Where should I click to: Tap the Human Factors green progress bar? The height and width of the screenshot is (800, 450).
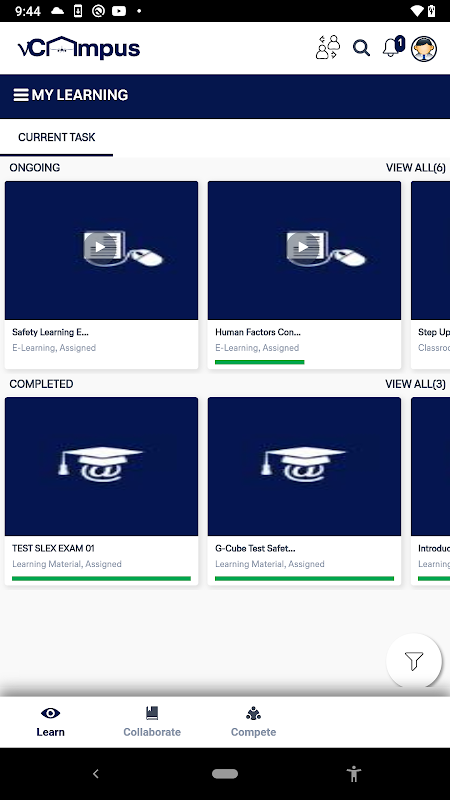click(x=260, y=362)
